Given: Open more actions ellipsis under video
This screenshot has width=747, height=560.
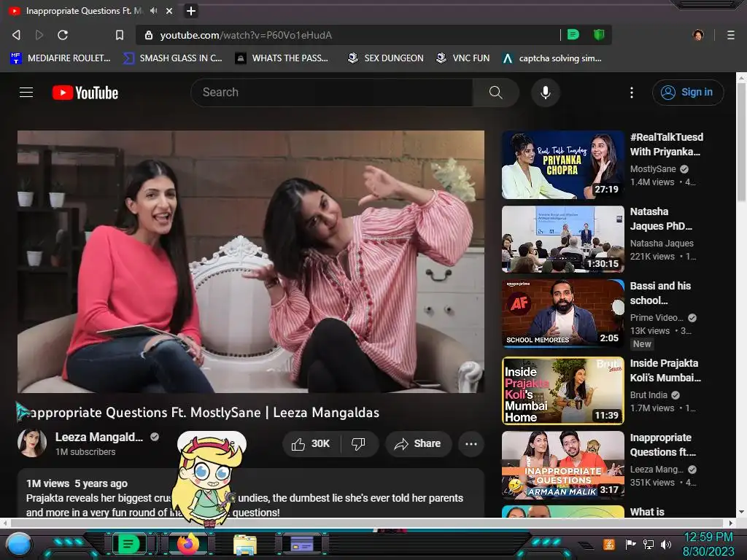Looking at the screenshot, I should [471, 444].
